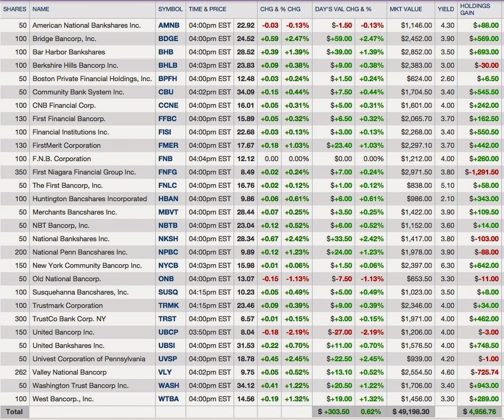Open MBVT quote link
This screenshot has height=420, width=504.
[x=168, y=212]
